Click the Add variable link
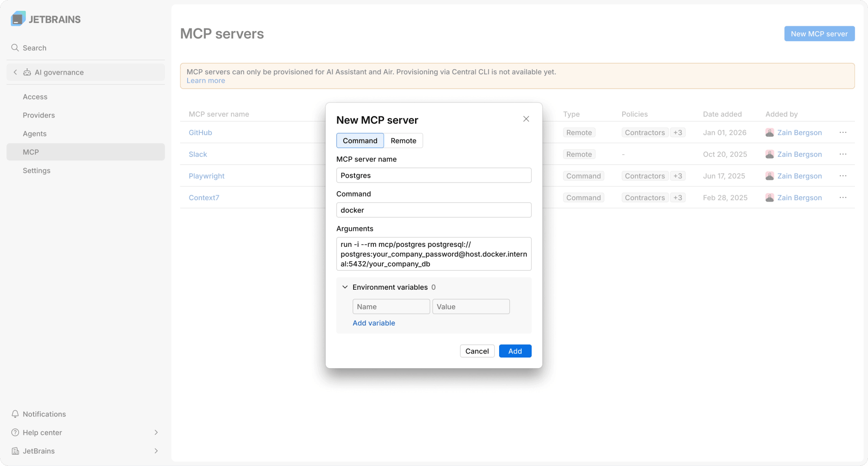The width and height of the screenshot is (868, 466). 374,323
